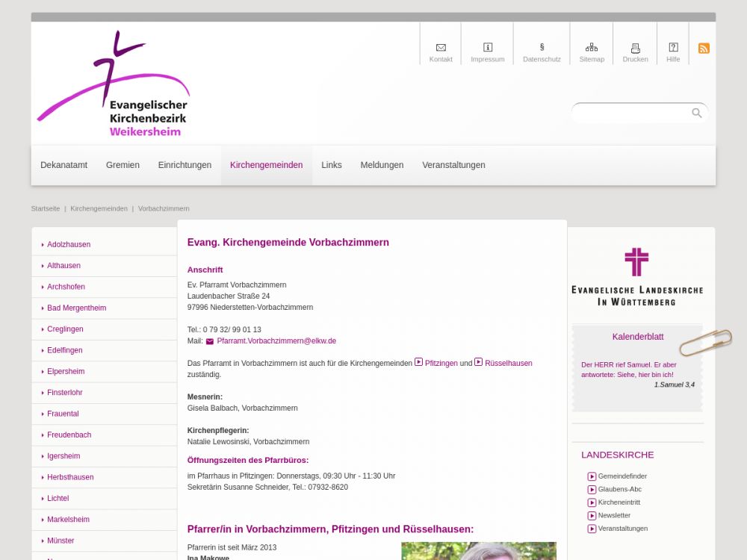Image resolution: width=747 pixels, height=560 pixels.
Task: Click the Pfarramt.Vorbachzimmern@elkw.de email link
Action: point(276,341)
